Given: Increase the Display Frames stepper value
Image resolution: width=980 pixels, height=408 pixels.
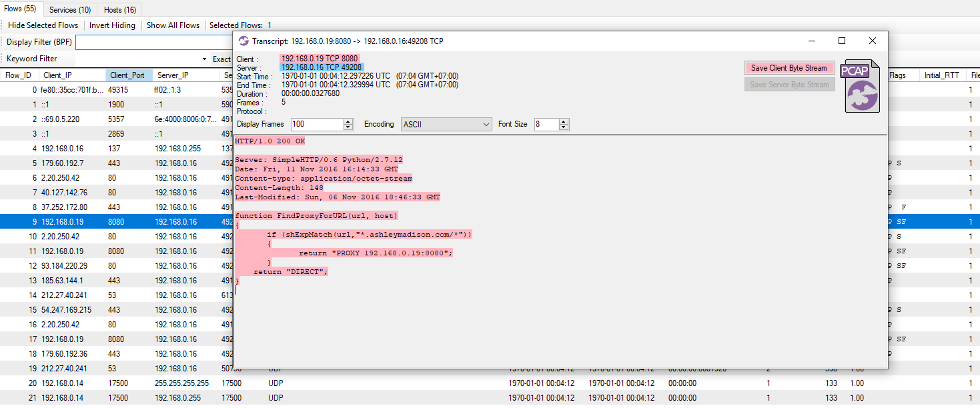Looking at the screenshot, I should tap(348, 122).
